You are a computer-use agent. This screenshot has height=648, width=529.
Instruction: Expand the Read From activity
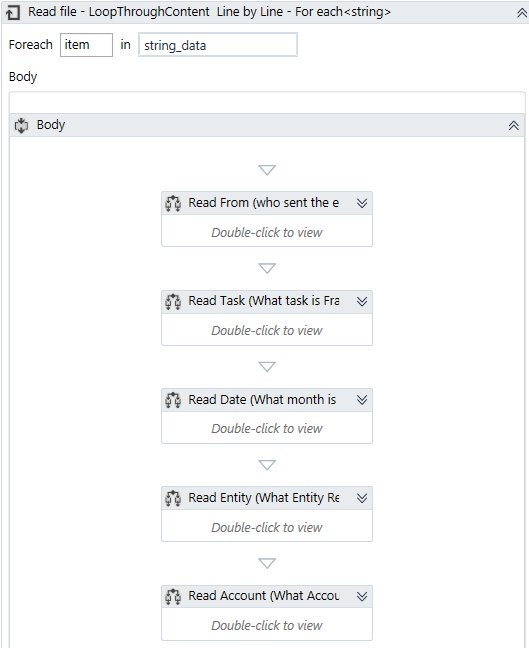point(362,203)
